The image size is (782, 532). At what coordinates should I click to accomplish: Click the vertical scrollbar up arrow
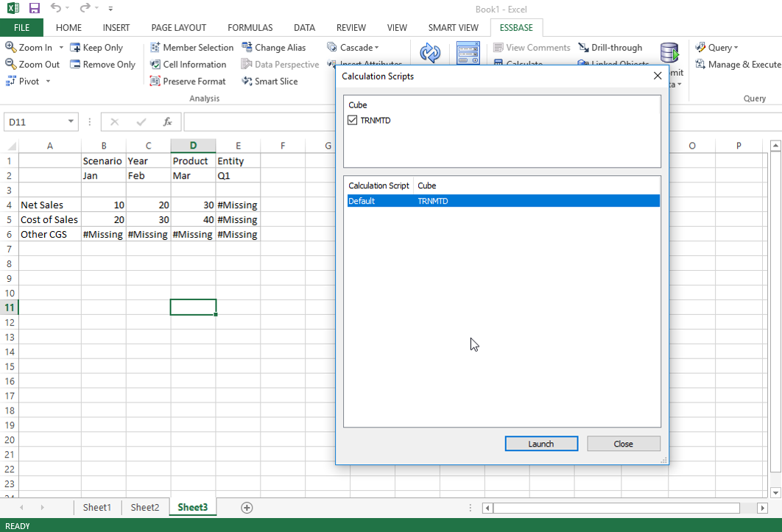click(x=775, y=146)
